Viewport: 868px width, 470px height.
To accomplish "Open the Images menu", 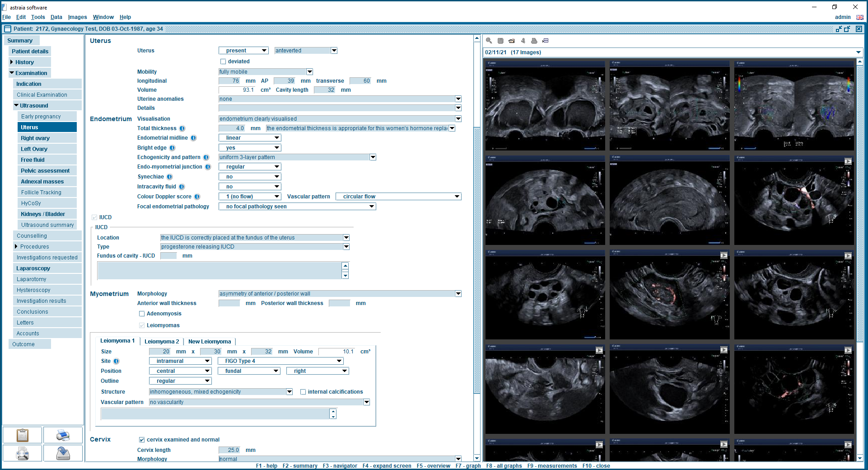I will tap(77, 17).
